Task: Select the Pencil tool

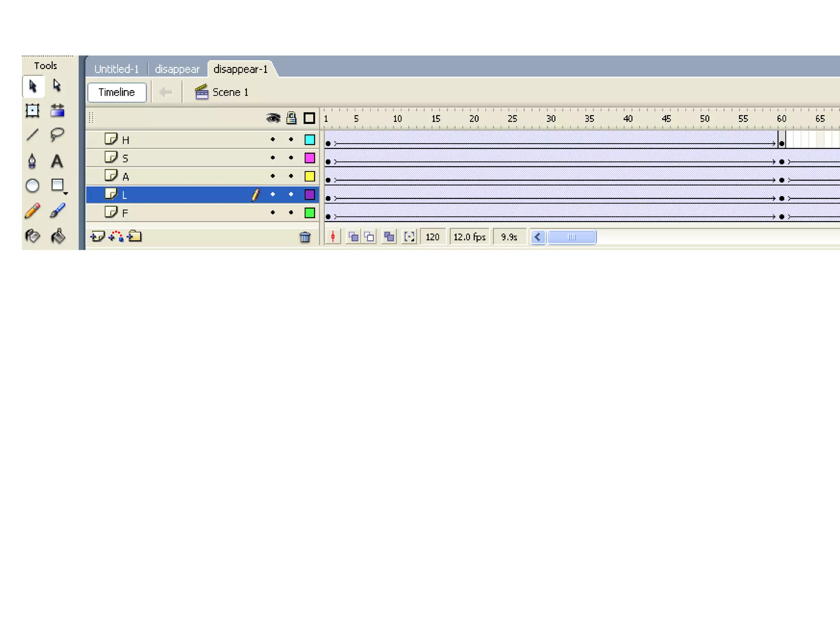Action: 32,211
